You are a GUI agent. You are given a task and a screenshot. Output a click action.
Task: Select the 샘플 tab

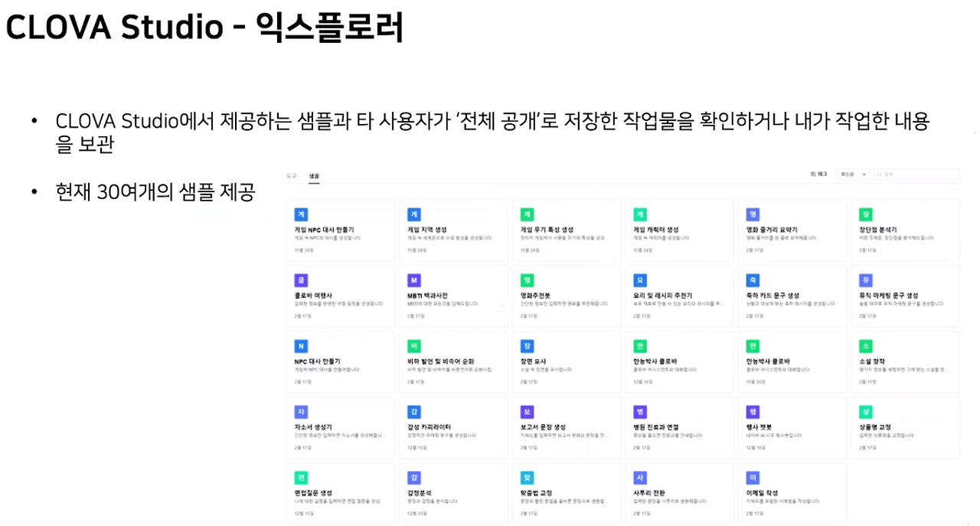(x=314, y=175)
